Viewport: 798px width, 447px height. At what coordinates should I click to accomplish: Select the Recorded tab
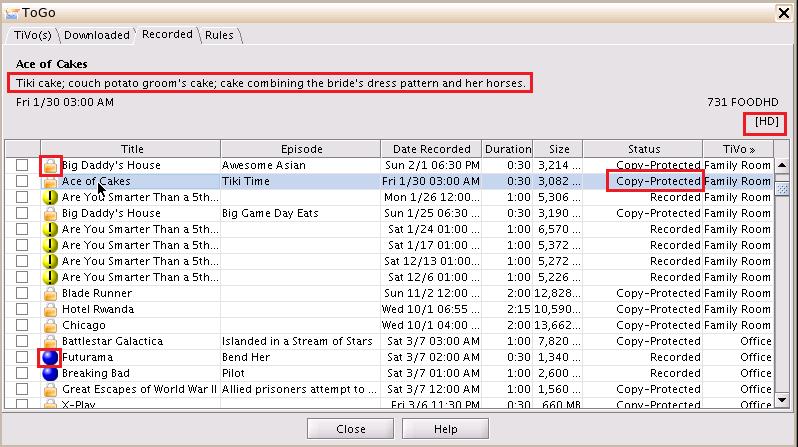click(167, 34)
